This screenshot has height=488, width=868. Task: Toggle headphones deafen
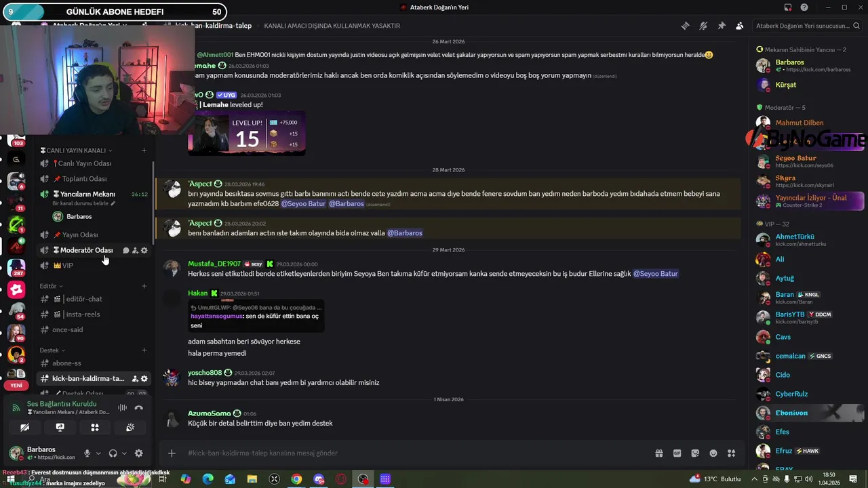point(113,453)
